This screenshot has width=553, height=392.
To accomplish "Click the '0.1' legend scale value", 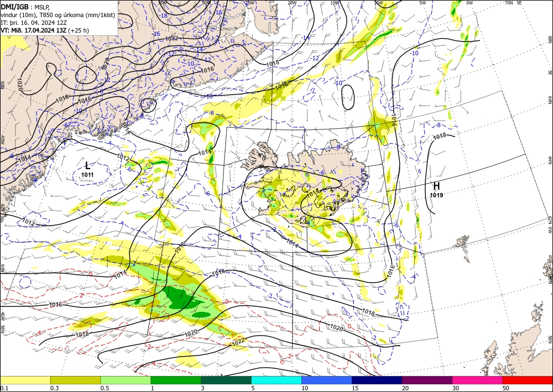I will click(3, 388).
